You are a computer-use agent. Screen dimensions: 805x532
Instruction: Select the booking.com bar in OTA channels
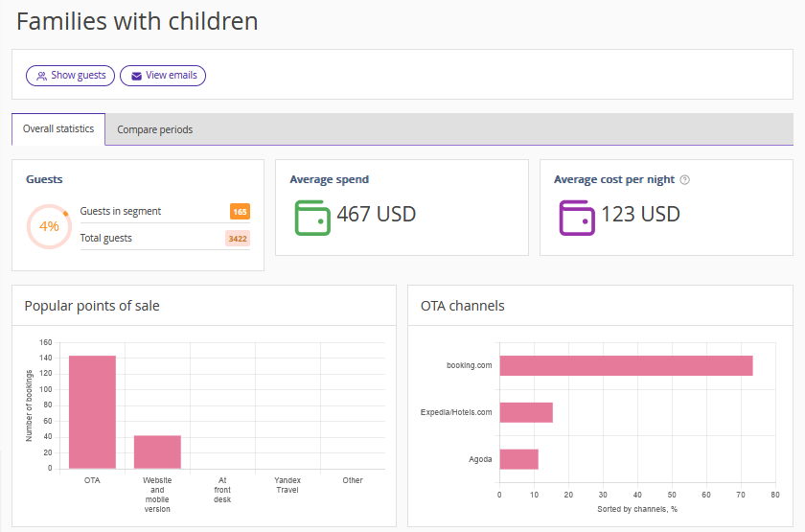(x=625, y=365)
